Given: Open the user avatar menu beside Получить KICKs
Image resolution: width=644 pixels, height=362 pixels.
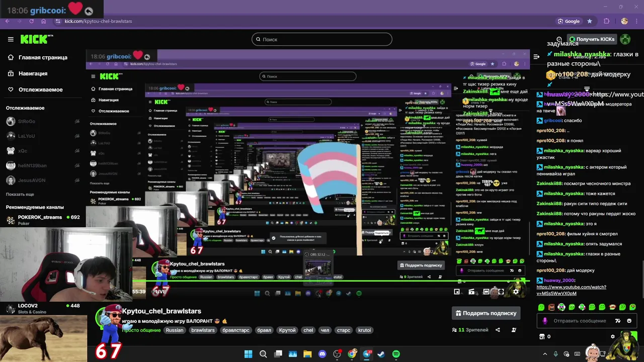Looking at the screenshot, I should (625, 39).
